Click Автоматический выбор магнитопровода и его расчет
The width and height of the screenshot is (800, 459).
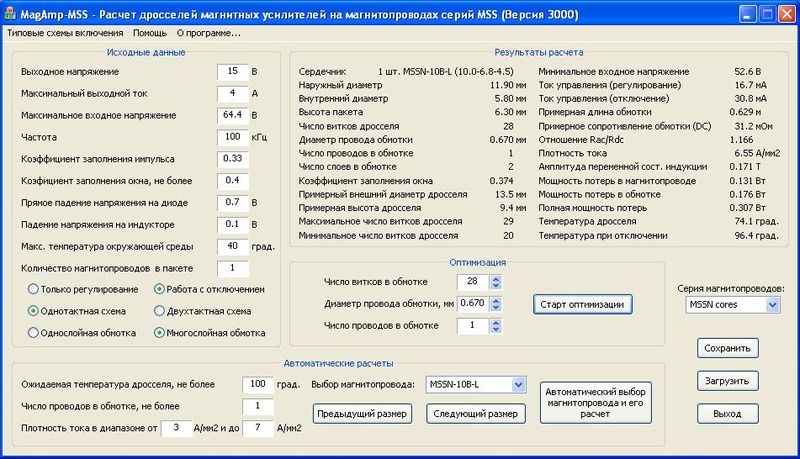click(595, 403)
